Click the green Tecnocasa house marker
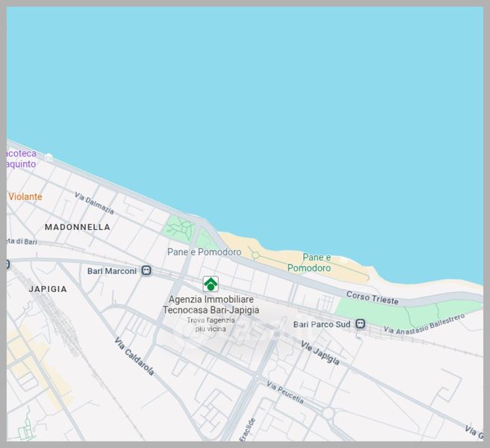The image size is (490, 448). [x=211, y=284]
